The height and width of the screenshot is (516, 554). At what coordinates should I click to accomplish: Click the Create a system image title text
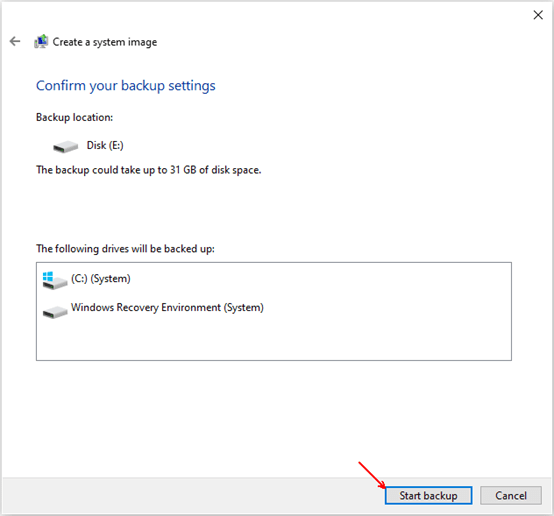tap(105, 42)
